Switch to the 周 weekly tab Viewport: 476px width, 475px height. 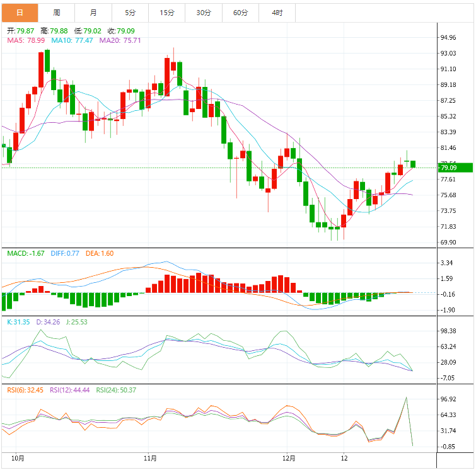coord(57,13)
